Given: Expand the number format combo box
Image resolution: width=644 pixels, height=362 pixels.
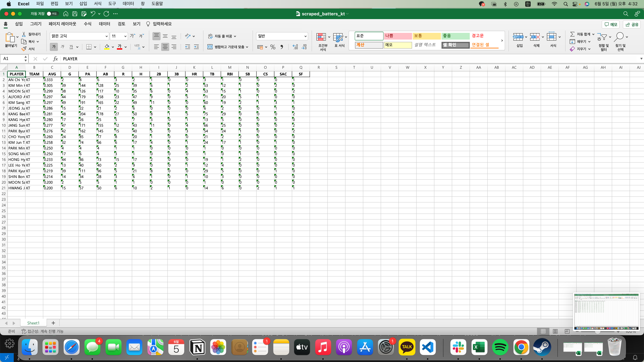Looking at the screenshot, I should pos(305,36).
